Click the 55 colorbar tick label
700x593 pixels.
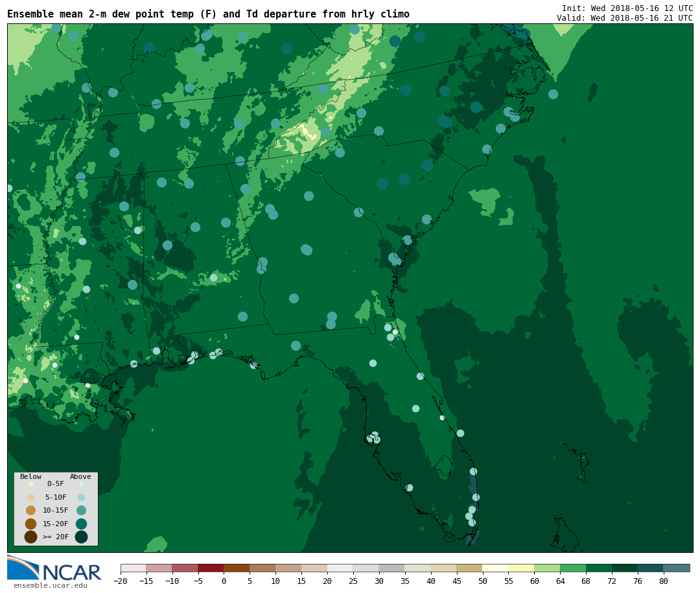coord(509,581)
